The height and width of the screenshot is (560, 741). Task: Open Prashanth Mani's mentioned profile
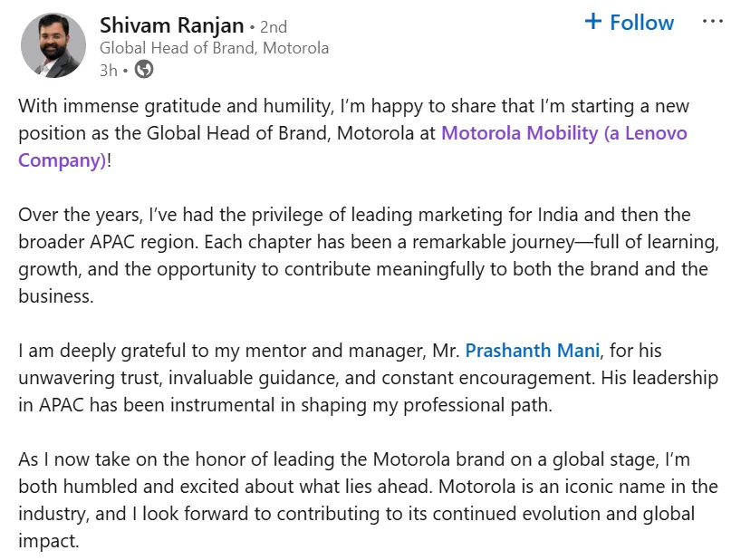(x=532, y=351)
